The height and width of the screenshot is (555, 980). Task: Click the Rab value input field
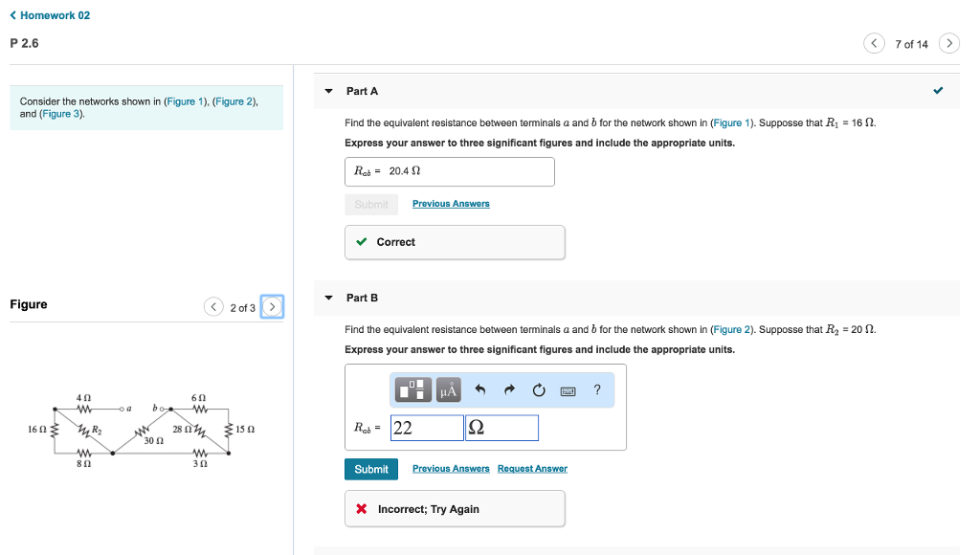(426, 428)
